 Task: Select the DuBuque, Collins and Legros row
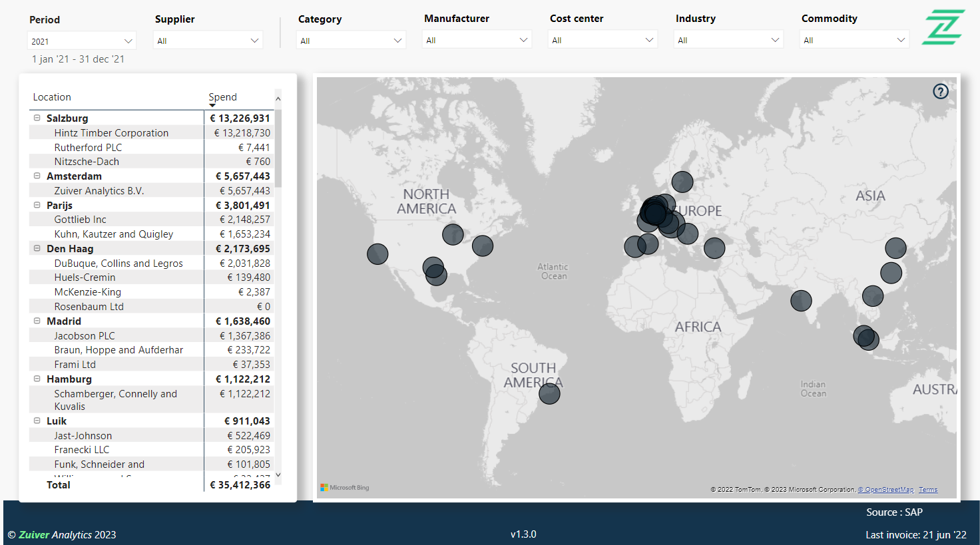coord(151,264)
